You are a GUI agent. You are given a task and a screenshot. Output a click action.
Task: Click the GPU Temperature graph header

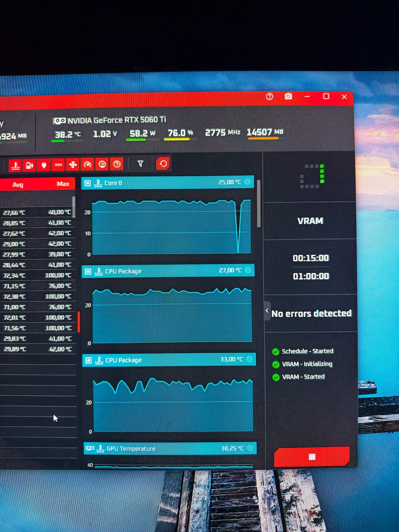coord(170,448)
